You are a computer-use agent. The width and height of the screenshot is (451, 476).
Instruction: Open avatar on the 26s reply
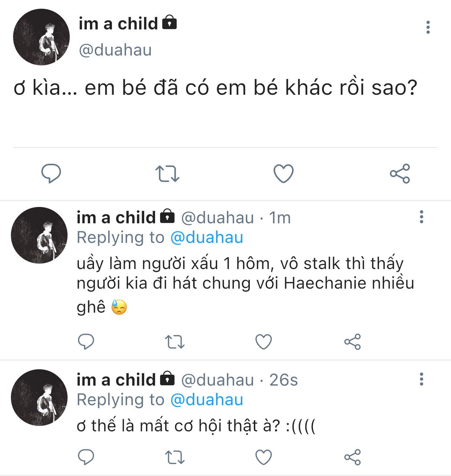tap(39, 398)
